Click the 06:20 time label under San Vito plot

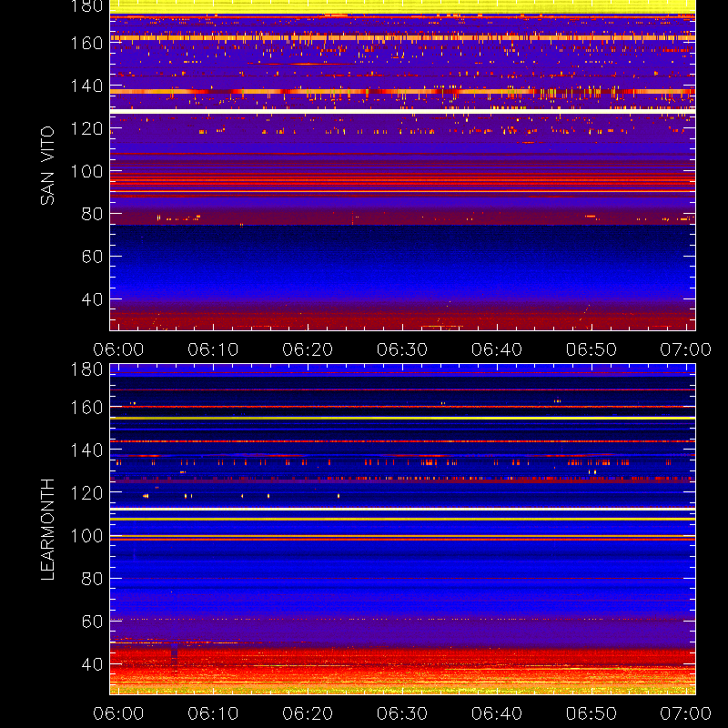point(308,349)
